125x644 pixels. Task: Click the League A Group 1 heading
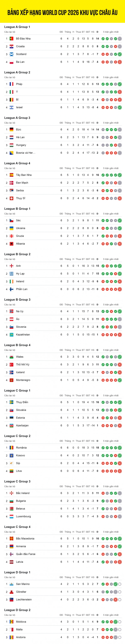click(x=17, y=27)
